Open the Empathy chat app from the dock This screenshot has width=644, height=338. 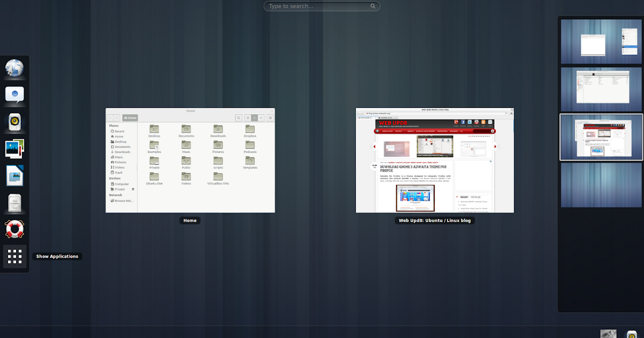(14, 94)
